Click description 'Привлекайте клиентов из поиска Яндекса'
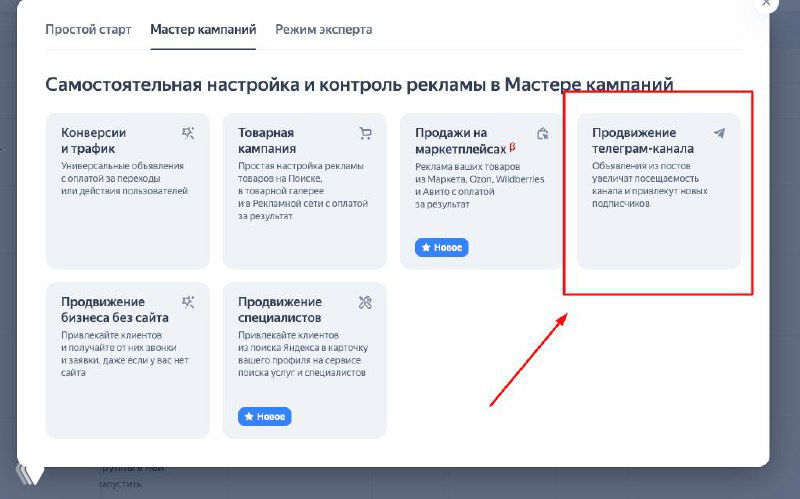 click(303, 354)
